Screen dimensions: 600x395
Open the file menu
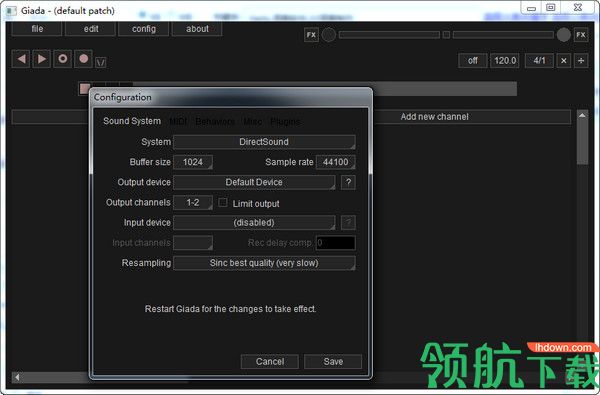click(37, 29)
